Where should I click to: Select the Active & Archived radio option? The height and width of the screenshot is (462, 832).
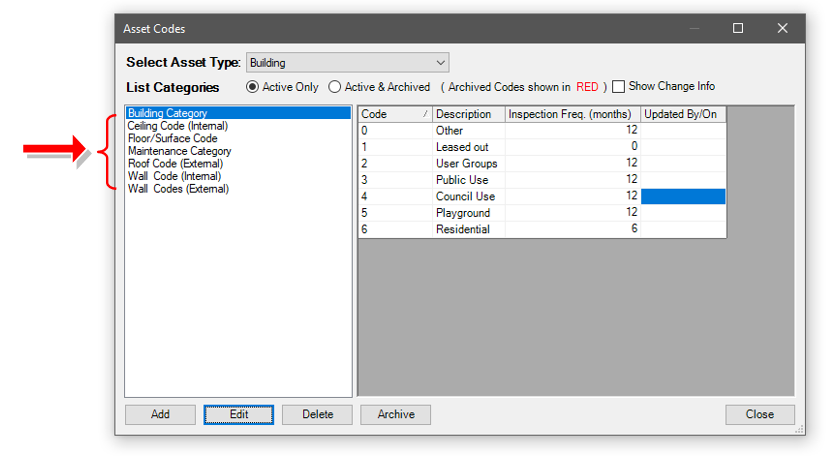tap(335, 87)
